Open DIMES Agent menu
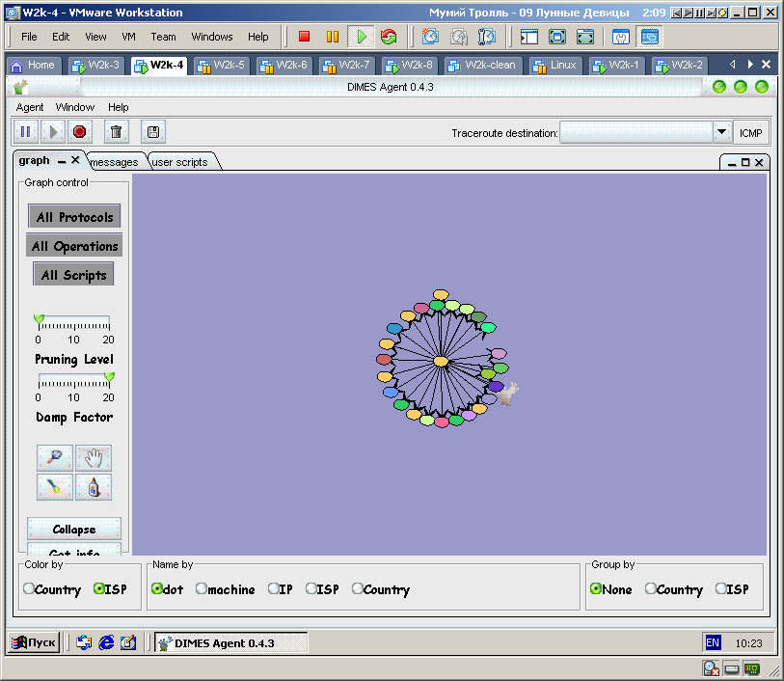 (30, 107)
